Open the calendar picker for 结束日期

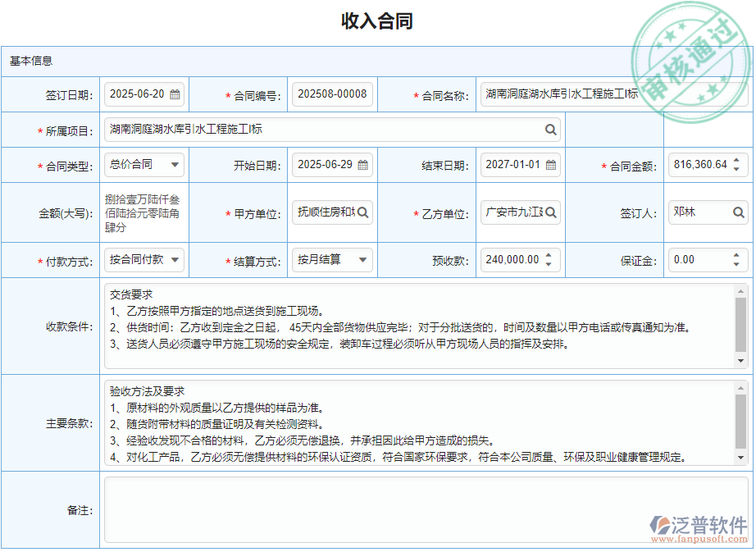point(551,164)
